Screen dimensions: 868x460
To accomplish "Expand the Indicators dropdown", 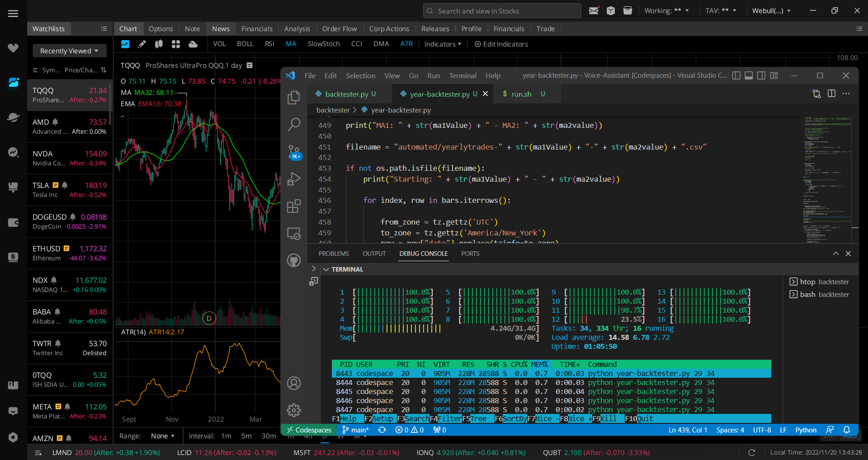I will [x=443, y=44].
